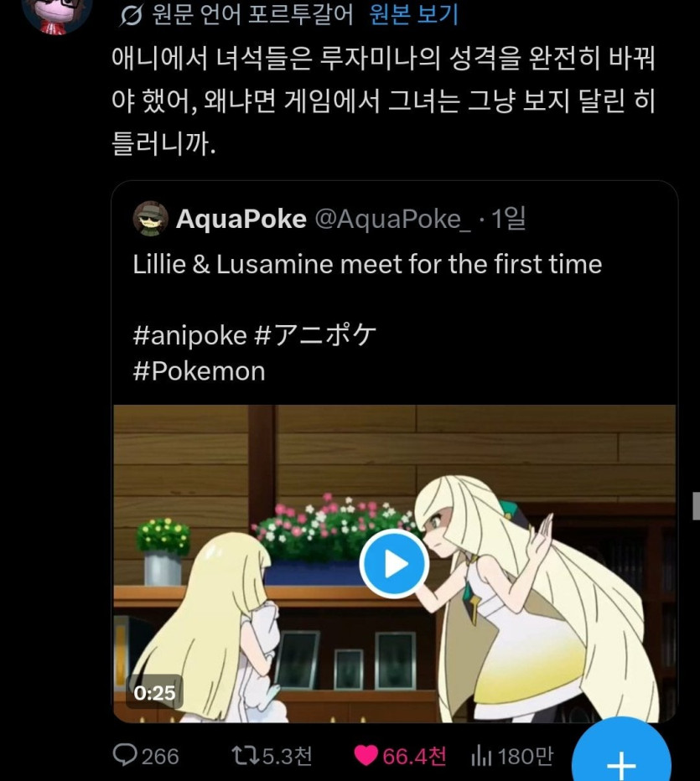Viewport: 700px width, 781px height.
Task: Click the AquaPoke display name
Action: click(x=241, y=219)
